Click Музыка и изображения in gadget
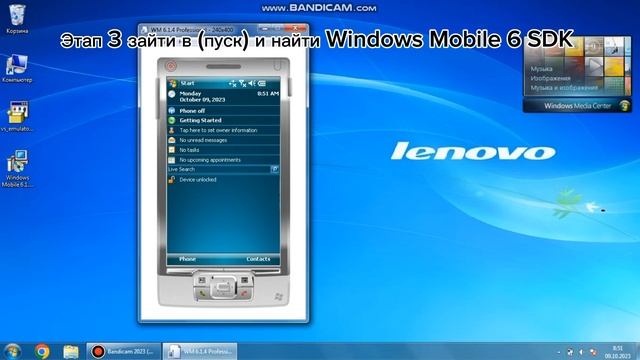Viewport: 640px width, 360px height. [x=564, y=87]
